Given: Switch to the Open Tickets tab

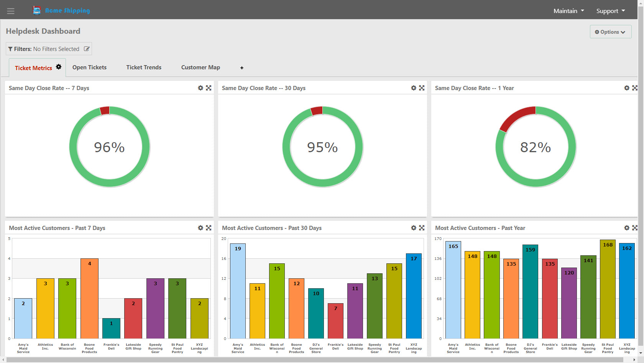Looking at the screenshot, I should (x=89, y=67).
